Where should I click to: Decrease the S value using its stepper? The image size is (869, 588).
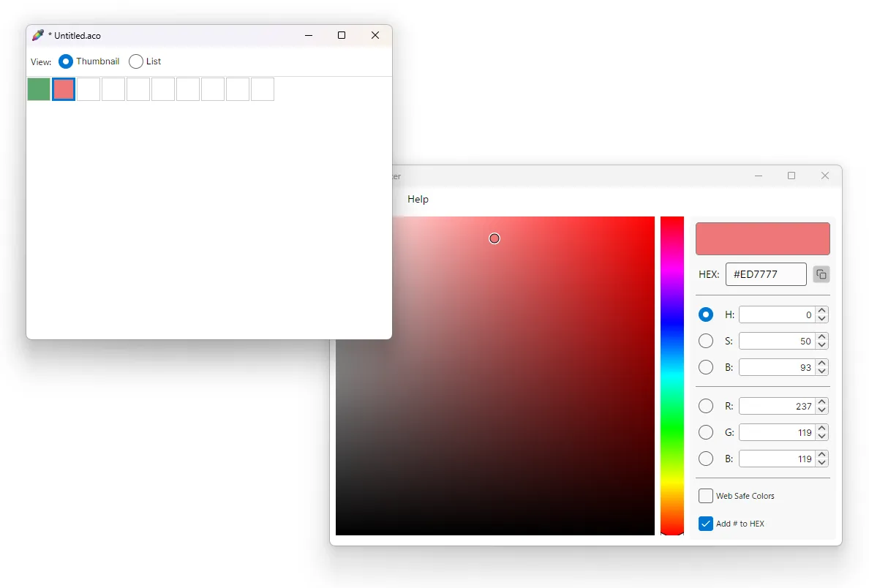coord(821,344)
